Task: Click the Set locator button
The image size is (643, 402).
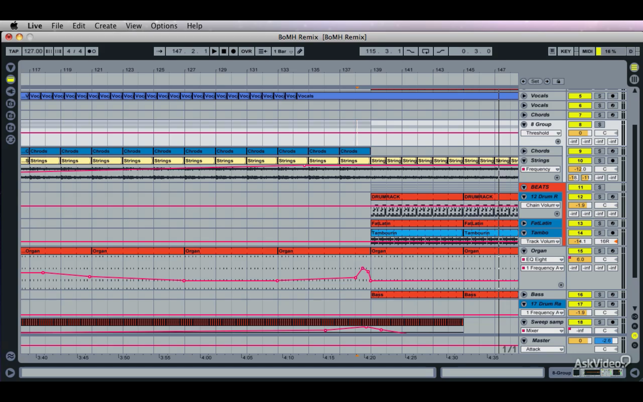Action: (535, 81)
